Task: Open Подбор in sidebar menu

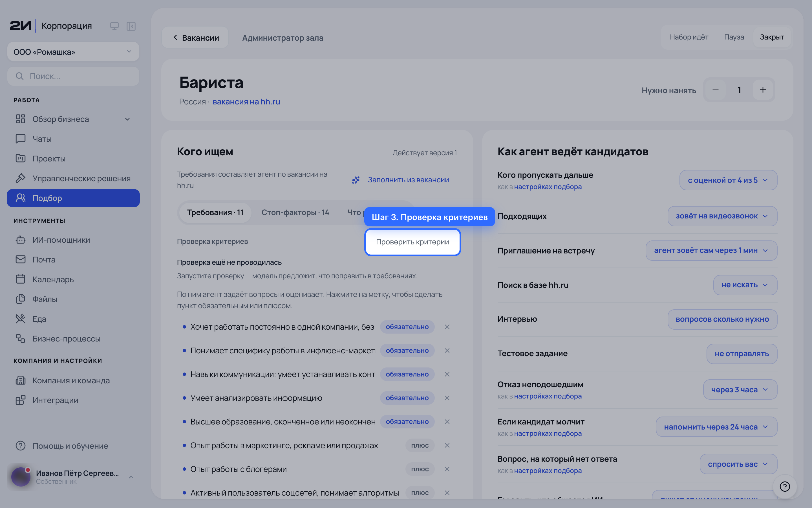Action: pos(73,198)
